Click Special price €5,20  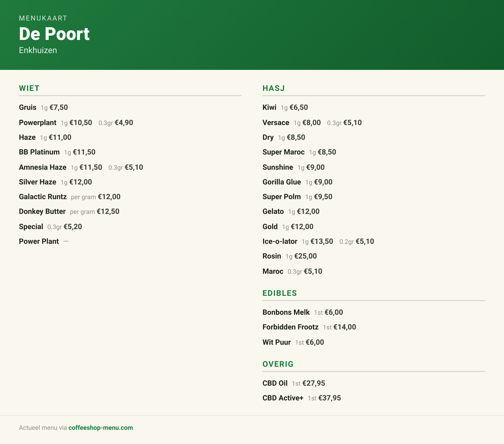pos(73,227)
